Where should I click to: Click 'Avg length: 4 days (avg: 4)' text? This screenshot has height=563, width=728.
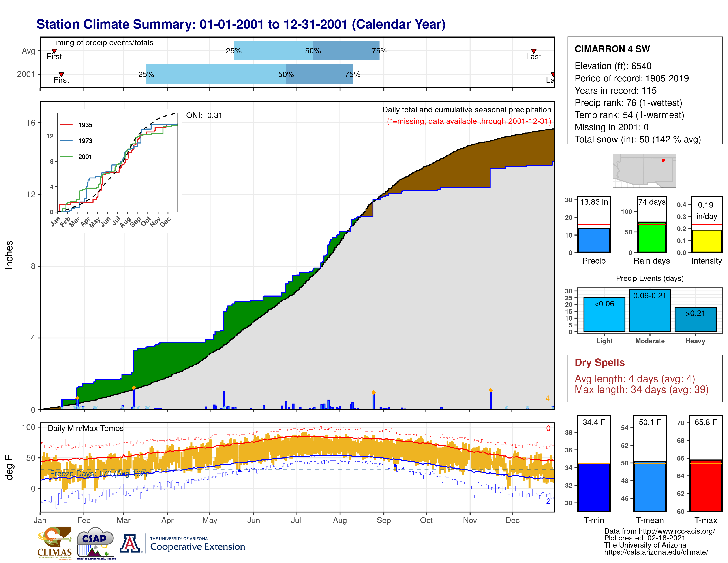635,379
